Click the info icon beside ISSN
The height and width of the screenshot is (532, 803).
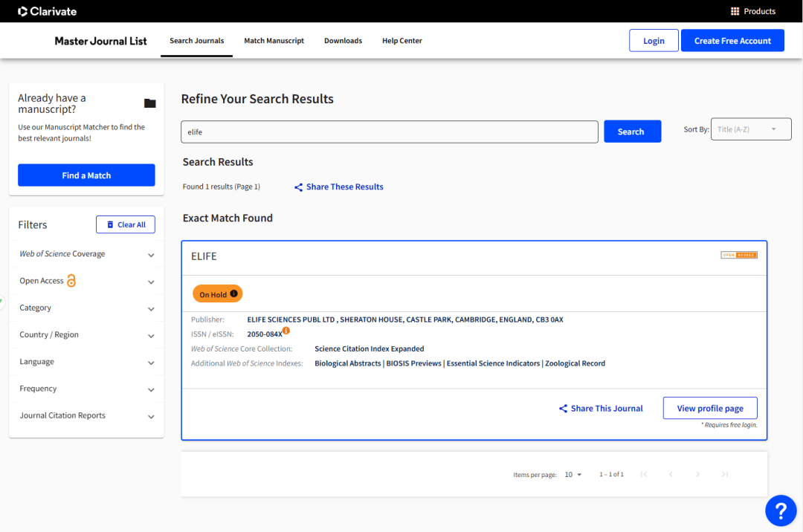pyautogui.click(x=286, y=331)
